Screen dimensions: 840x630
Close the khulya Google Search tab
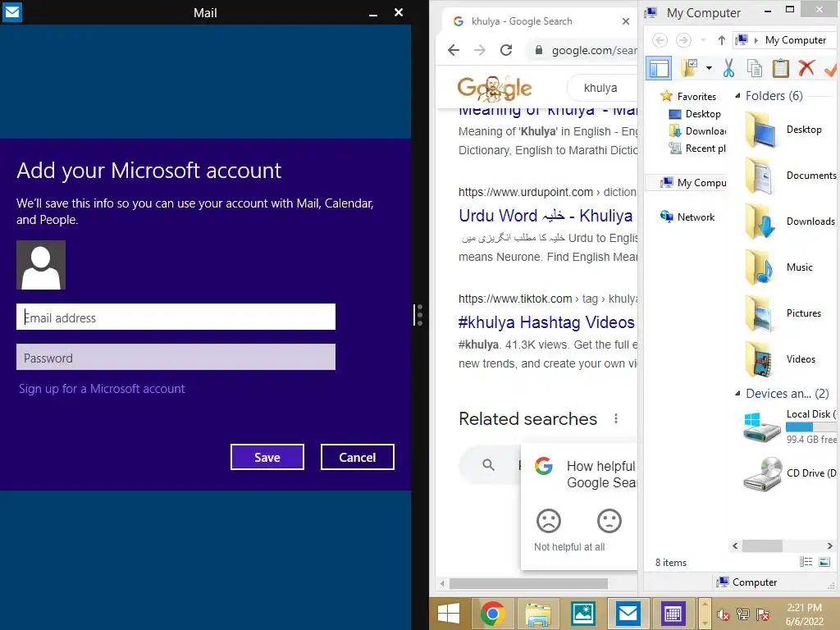click(626, 21)
